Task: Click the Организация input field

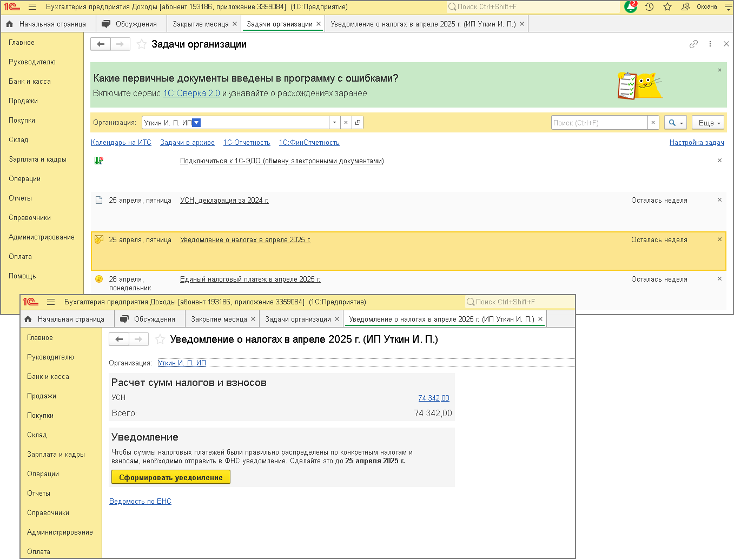Action: pyautogui.click(x=235, y=123)
